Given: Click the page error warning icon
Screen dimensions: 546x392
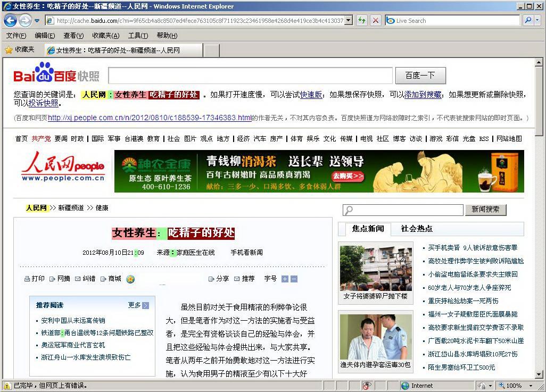Looking at the screenshot, I should click(7, 386).
